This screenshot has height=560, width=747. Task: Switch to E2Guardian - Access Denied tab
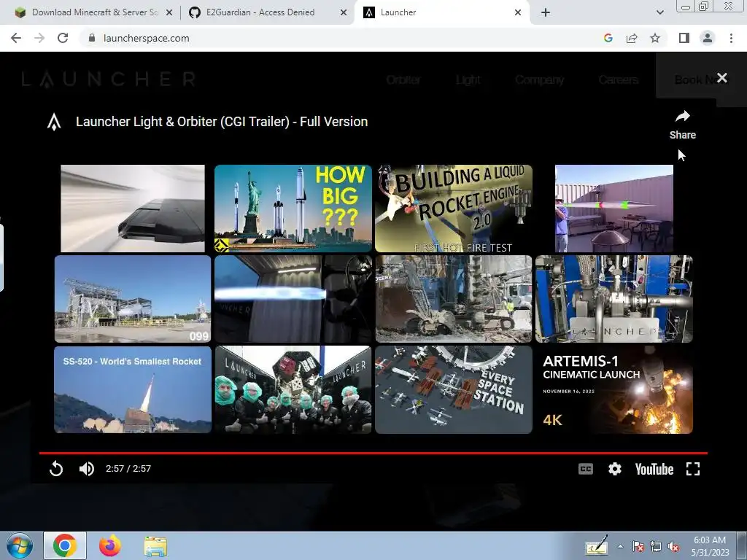coord(260,12)
